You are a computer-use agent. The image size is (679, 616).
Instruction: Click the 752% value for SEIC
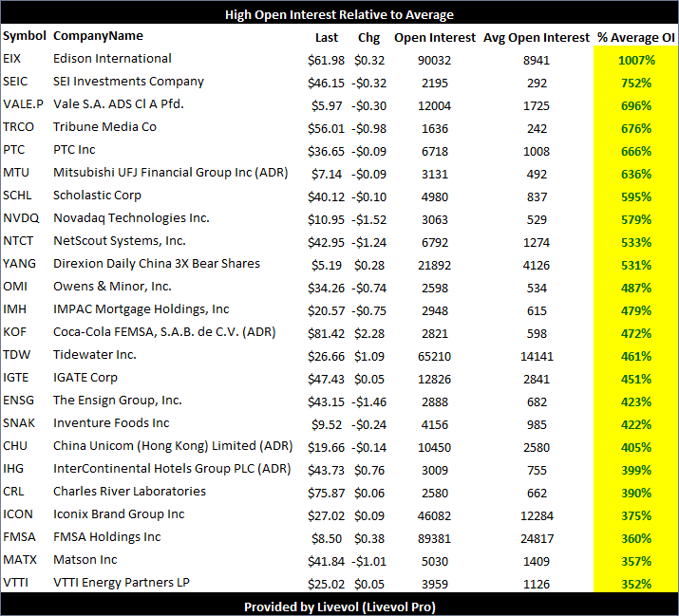[x=636, y=84]
